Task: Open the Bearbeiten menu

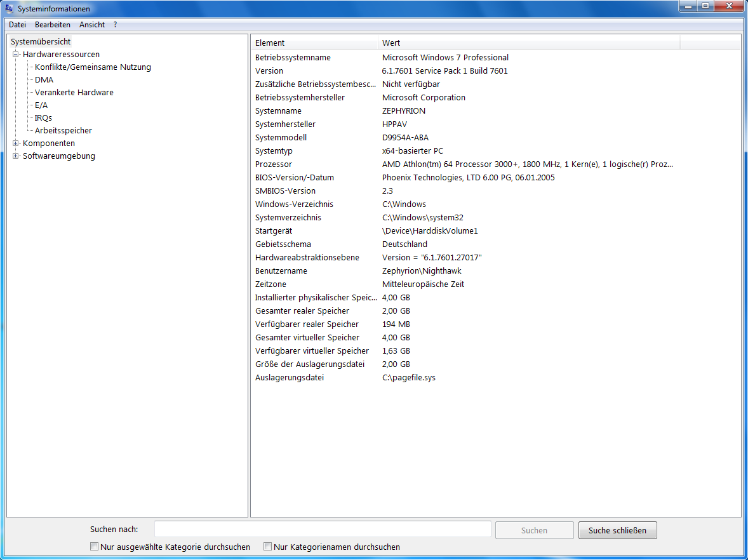Action: pos(53,25)
